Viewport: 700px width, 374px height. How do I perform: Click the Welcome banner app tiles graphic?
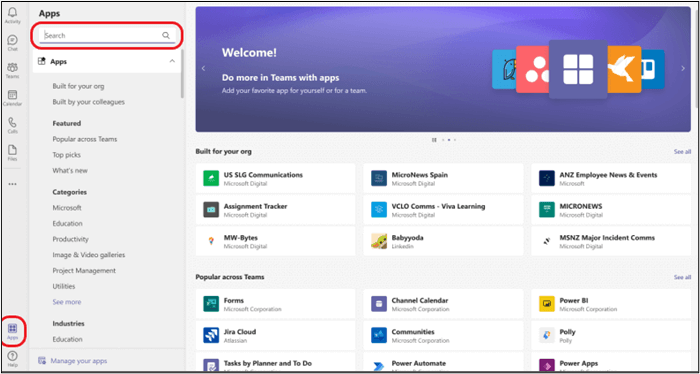click(578, 69)
